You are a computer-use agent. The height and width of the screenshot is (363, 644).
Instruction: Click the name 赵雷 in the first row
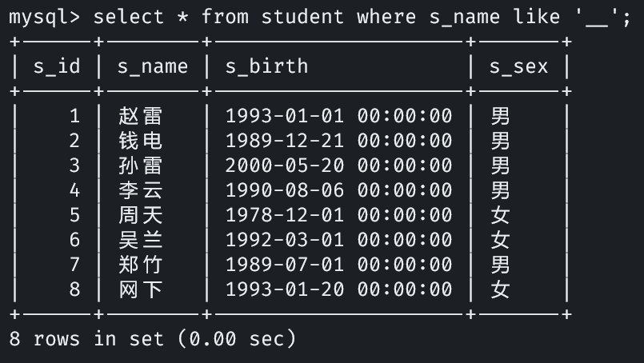point(140,117)
